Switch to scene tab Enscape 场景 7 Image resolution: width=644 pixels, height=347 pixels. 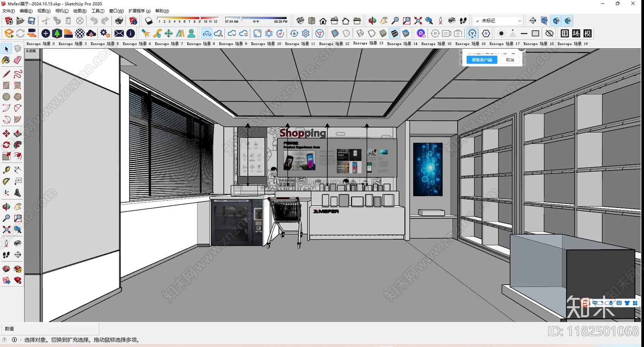pyautogui.click(x=169, y=44)
